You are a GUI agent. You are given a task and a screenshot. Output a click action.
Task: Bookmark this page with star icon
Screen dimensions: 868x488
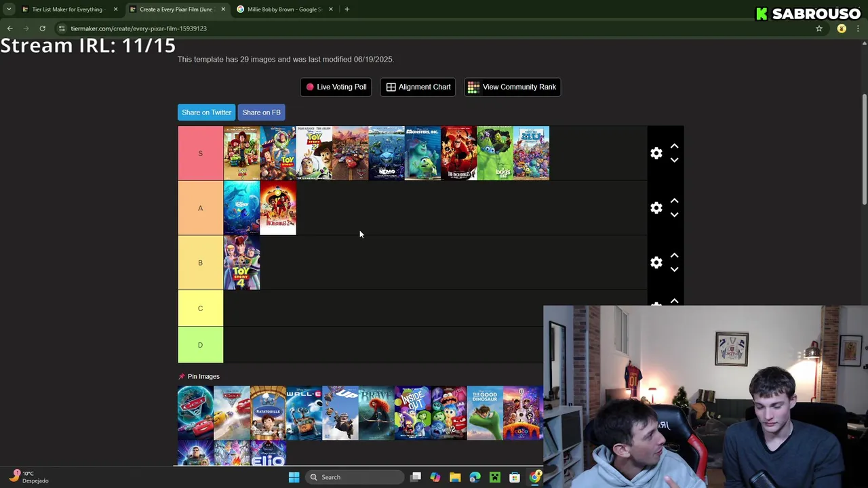click(819, 28)
